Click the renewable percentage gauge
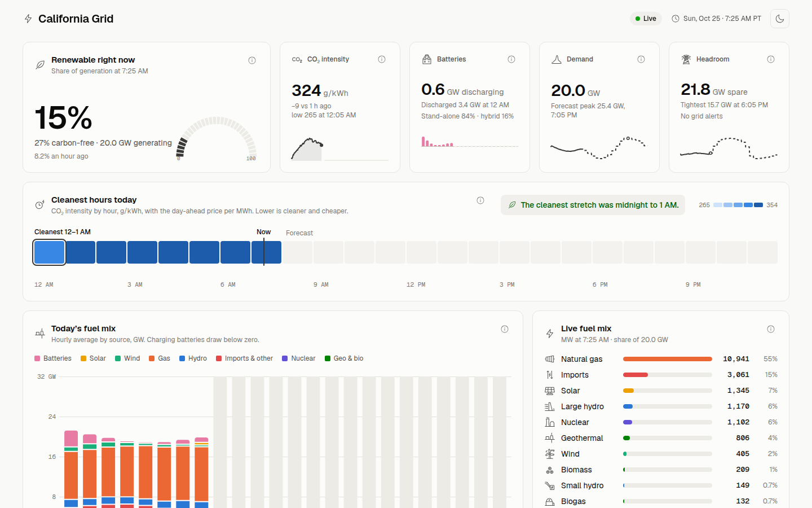The image size is (812, 508). (217, 139)
